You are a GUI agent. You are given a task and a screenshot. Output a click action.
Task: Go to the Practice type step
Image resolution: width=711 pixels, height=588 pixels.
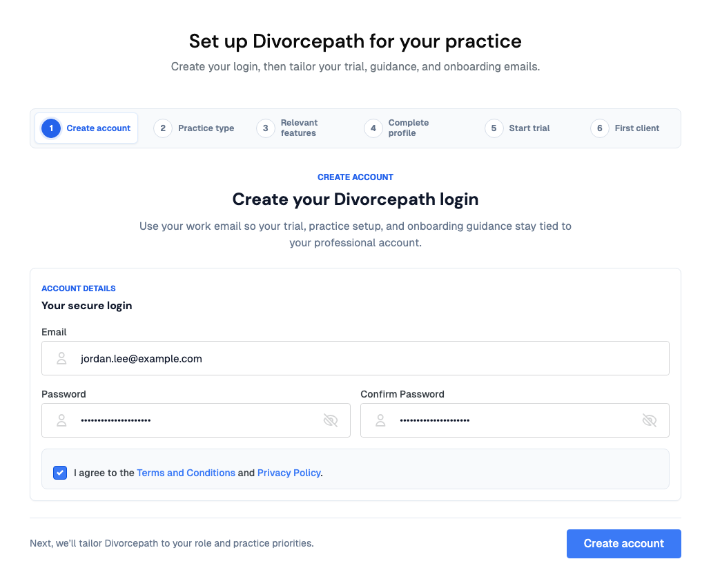point(194,128)
